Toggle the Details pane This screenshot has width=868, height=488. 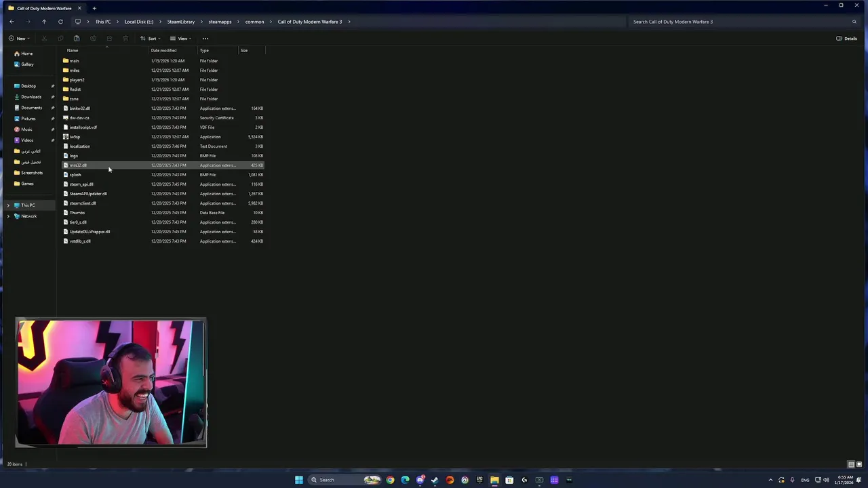point(847,39)
